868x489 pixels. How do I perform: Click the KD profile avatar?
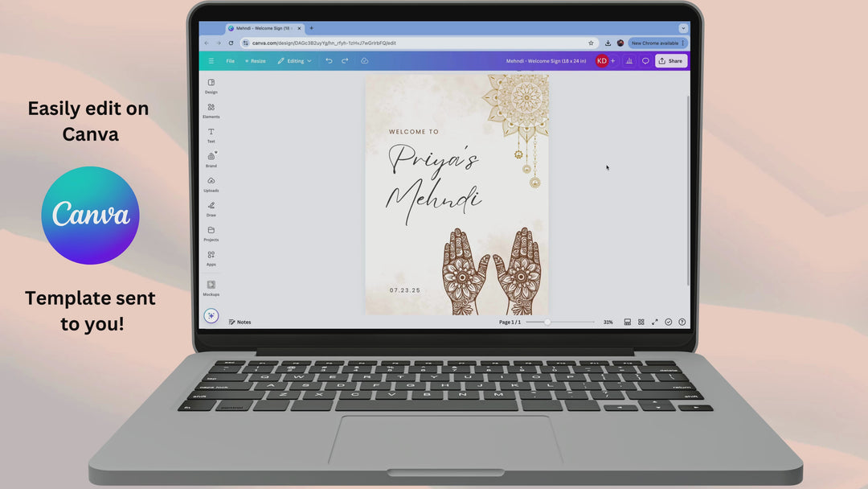[x=602, y=61]
